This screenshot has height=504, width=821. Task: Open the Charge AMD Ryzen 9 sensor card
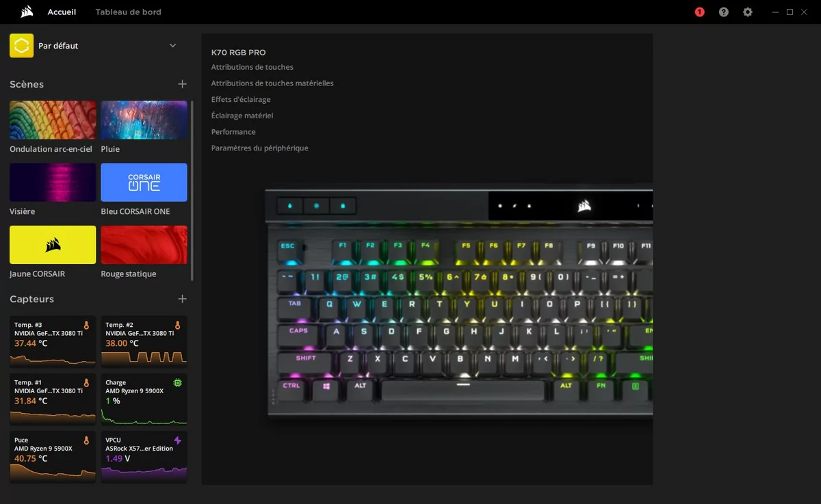tap(144, 399)
